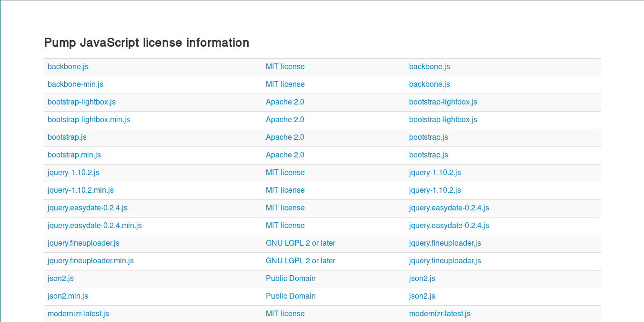Open json2.js link in first column
Screen dimensions: 644x322
60,279
